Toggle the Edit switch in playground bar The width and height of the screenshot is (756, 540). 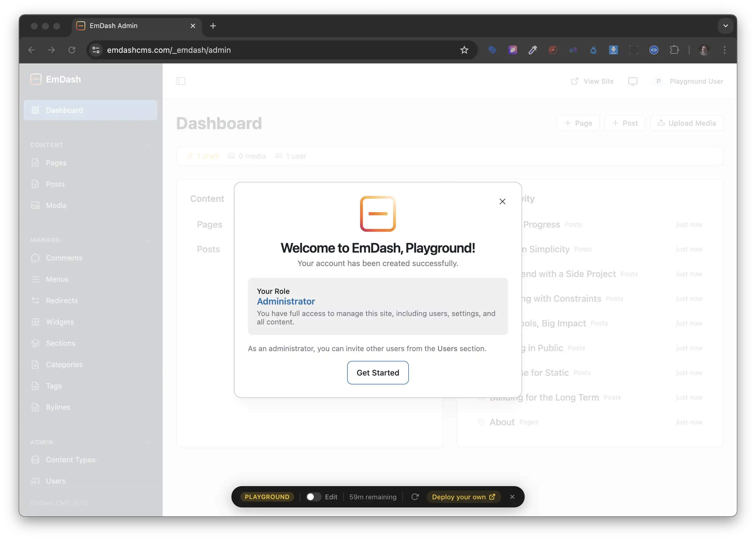click(313, 497)
